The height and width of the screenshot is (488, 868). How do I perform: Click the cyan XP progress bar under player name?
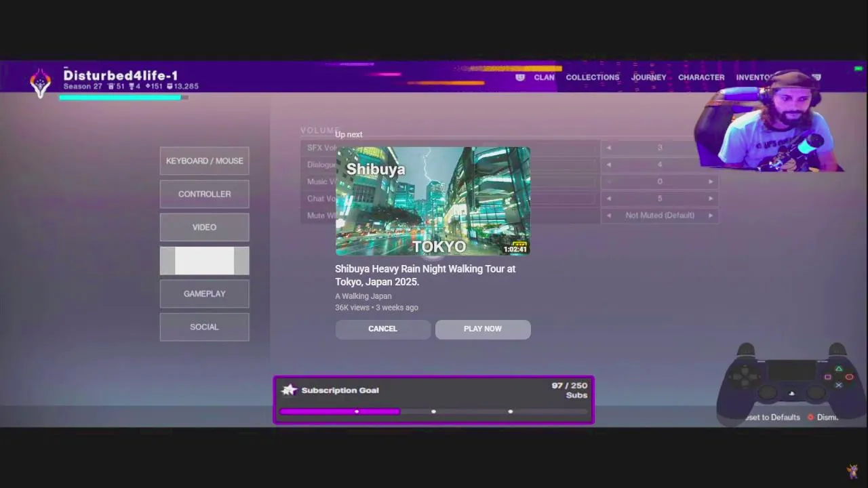click(x=123, y=98)
